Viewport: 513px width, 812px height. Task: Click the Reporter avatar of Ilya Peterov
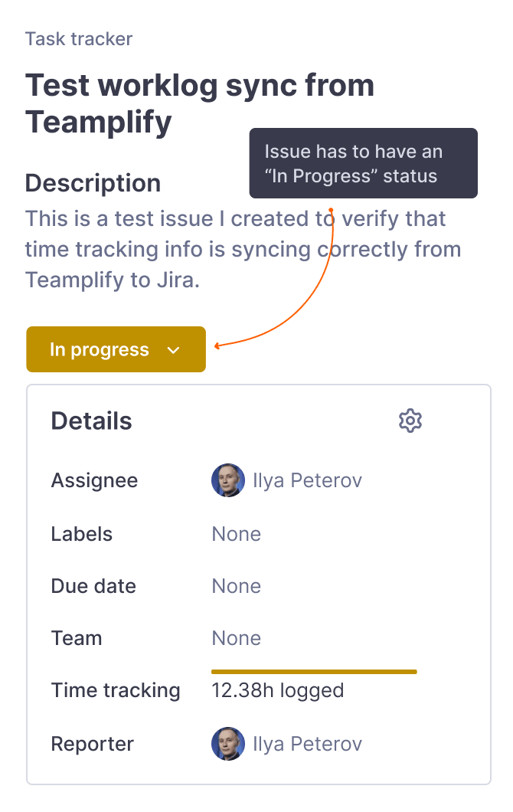(227, 744)
